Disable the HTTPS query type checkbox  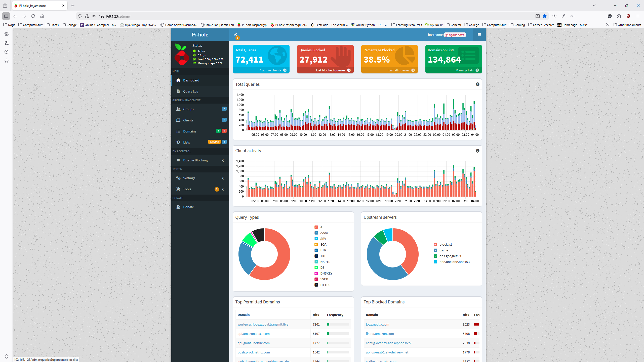pyautogui.click(x=316, y=285)
